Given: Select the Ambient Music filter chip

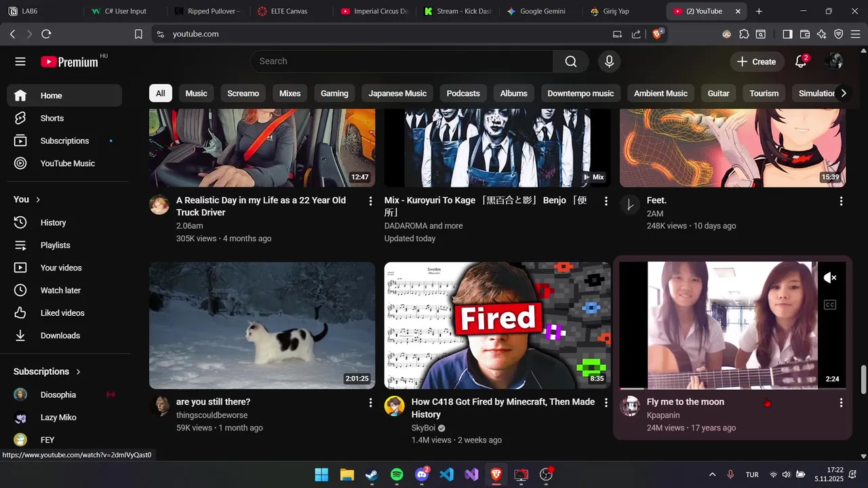Looking at the screenshot, I should 661,94.
